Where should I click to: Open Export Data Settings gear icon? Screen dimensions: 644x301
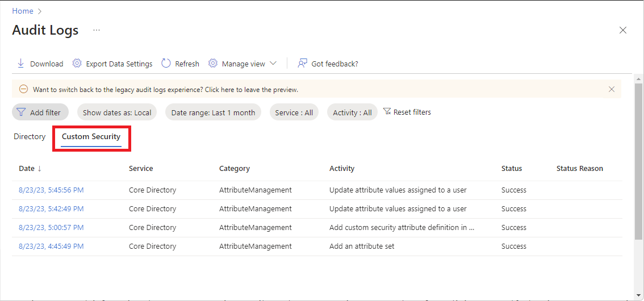coord(77,64)
